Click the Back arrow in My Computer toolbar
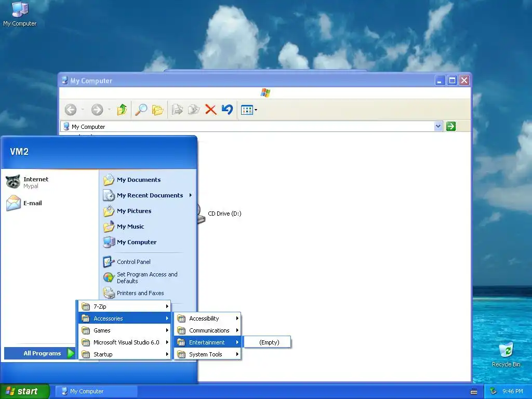This screenshot has width=532, height=399. click(71, 110)
